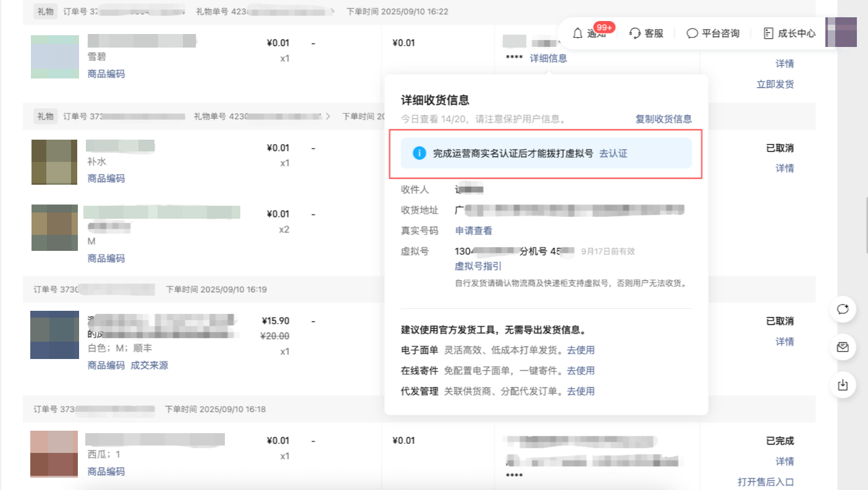The image size is (868, 490).
Task: Click 立即发货 for the 雪碧 order
Action: click(775, 84)
